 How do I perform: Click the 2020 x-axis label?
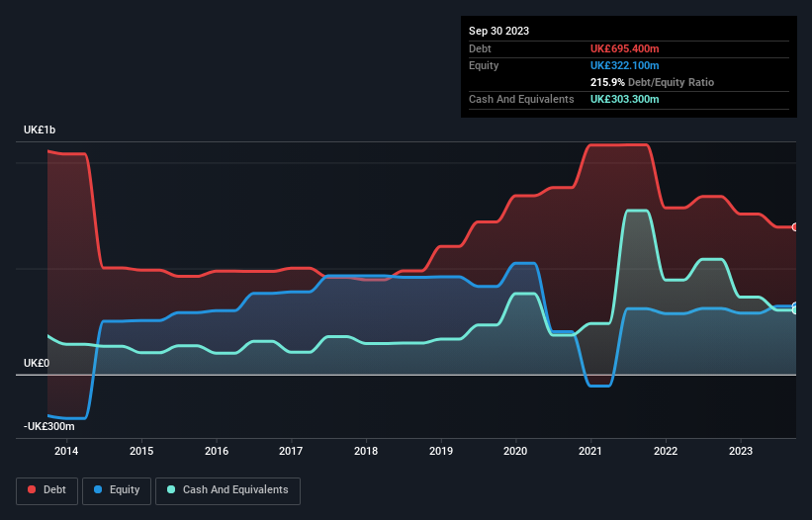(x=515, y=451)
